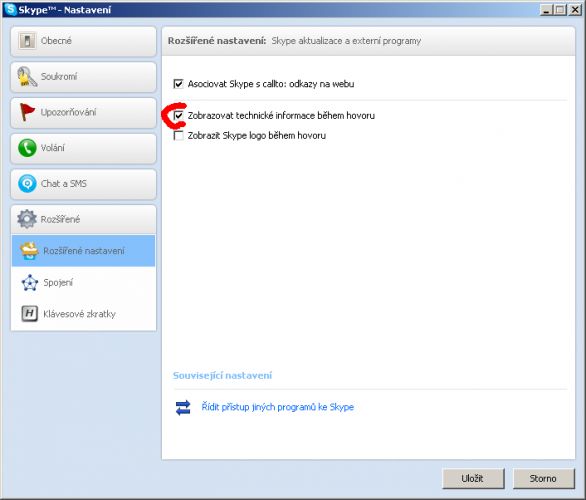
Task: Go to Volání settings section
Action: [x=83, y=148]
